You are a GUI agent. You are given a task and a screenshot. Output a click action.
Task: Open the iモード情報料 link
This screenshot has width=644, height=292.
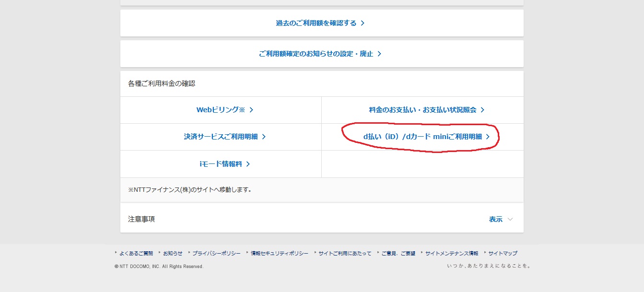click(225, 164)
